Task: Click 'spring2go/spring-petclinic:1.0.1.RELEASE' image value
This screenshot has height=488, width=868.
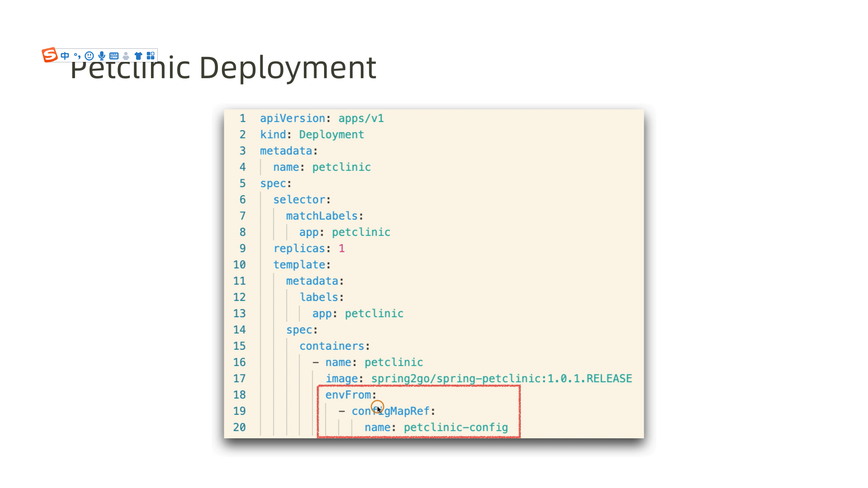Action: (502, 379)
